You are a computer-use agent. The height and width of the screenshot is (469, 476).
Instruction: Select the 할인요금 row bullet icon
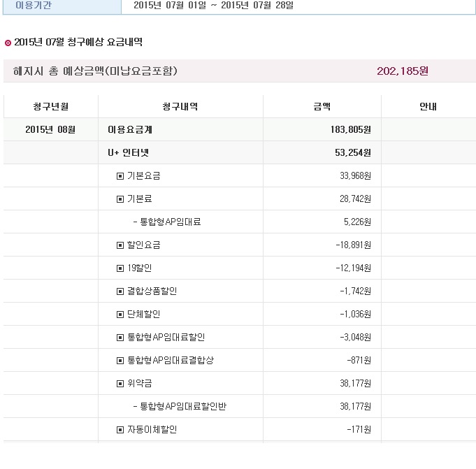tap(120, 245)
